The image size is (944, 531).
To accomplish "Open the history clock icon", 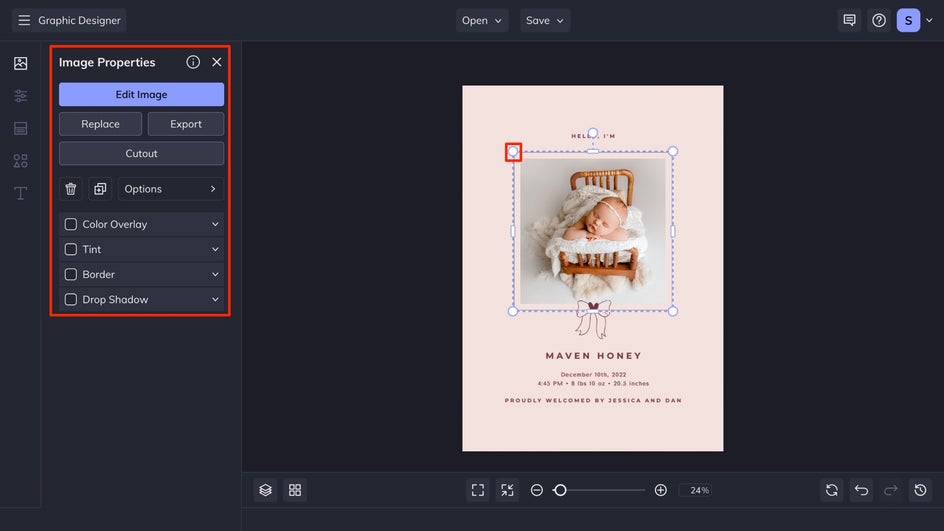I will [x=921, y=490].
